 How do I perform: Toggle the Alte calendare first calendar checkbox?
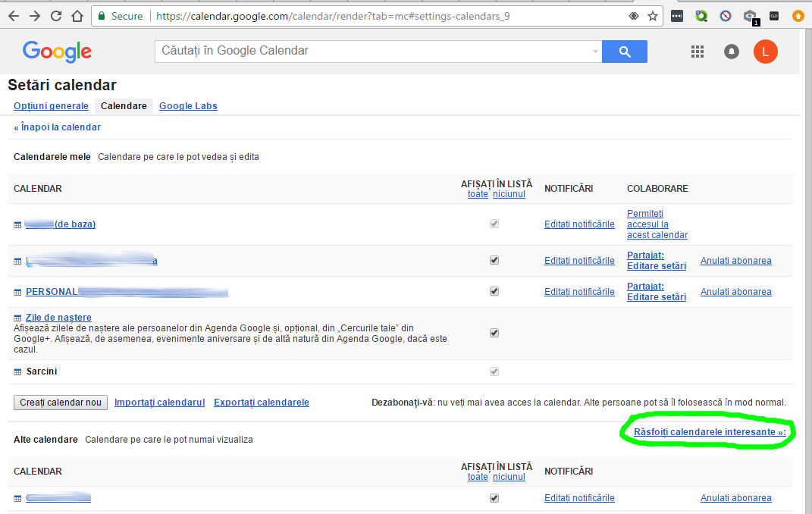point(494,498)
